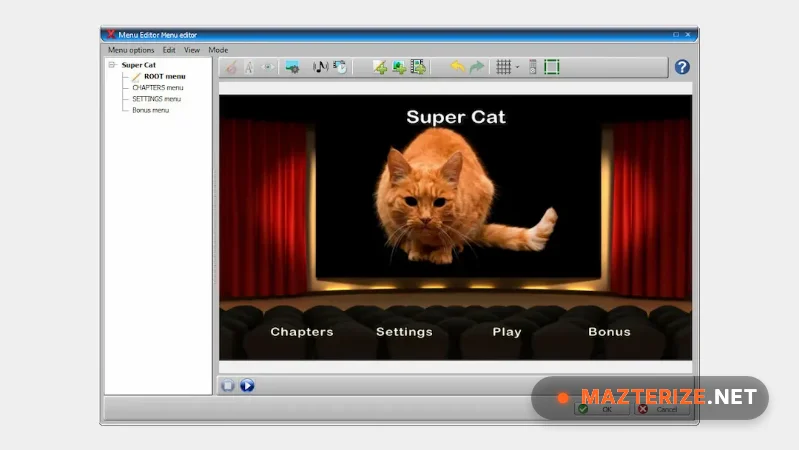Open the Edit menu
The height and width of the screenshot is (450, 799).
click(x=169, y=50)
